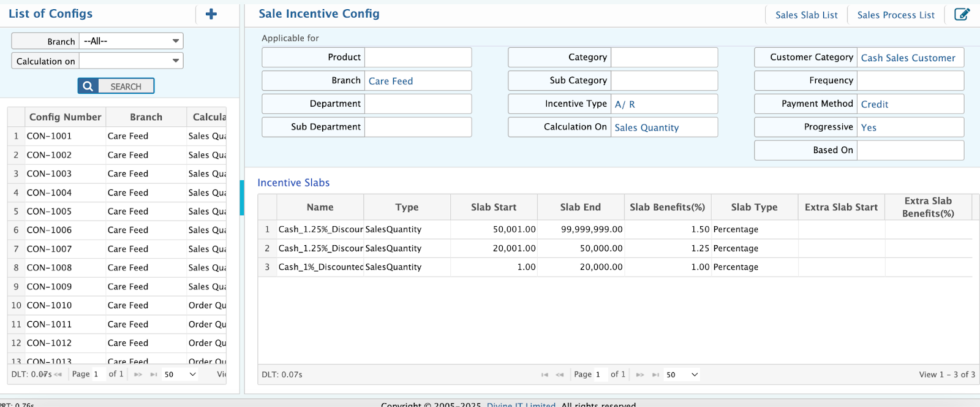Click the SEARCH button
Screen dimensions: 980x407
(x=116, y=86)
